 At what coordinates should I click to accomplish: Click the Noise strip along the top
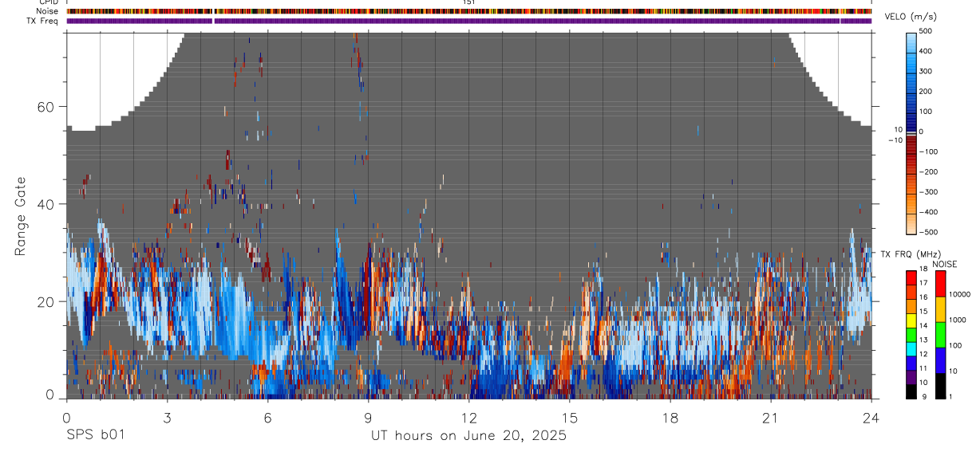469,11
